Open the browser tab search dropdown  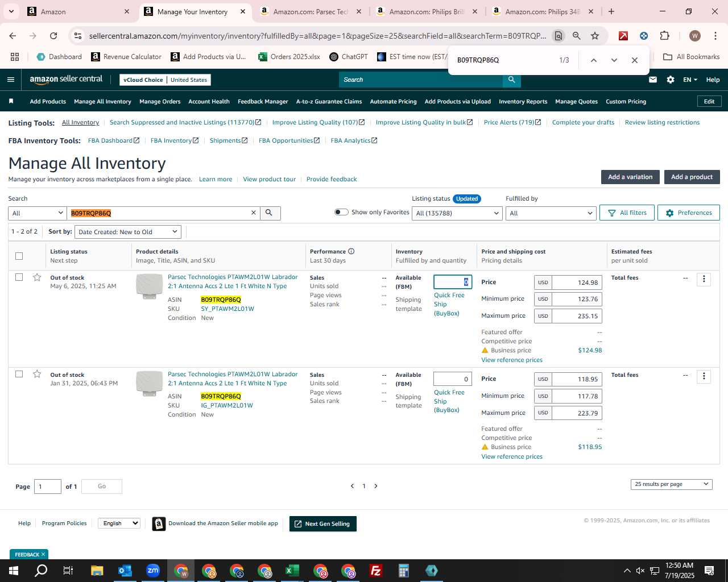pyautogui.click(x=11, y=11)
